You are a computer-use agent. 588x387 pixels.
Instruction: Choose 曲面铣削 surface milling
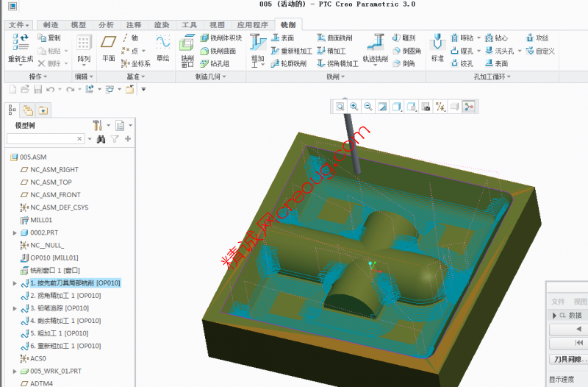coord(334,38)
